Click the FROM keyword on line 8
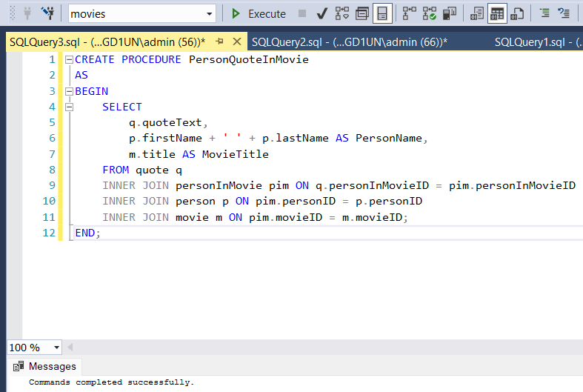 click(116, 170)
